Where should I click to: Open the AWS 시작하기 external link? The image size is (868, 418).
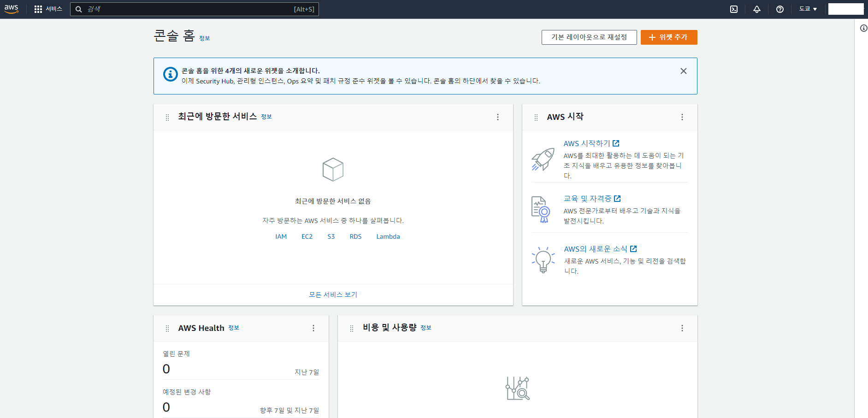591,143
